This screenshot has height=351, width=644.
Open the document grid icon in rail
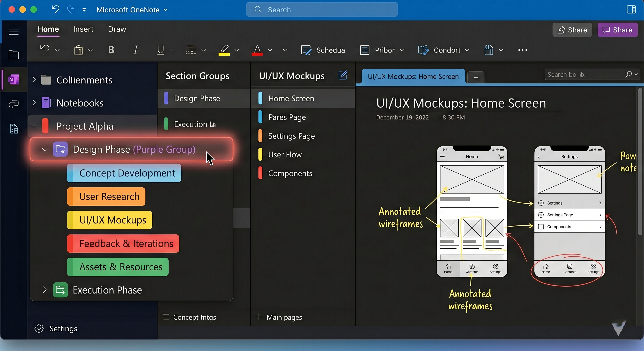[14, 129]
